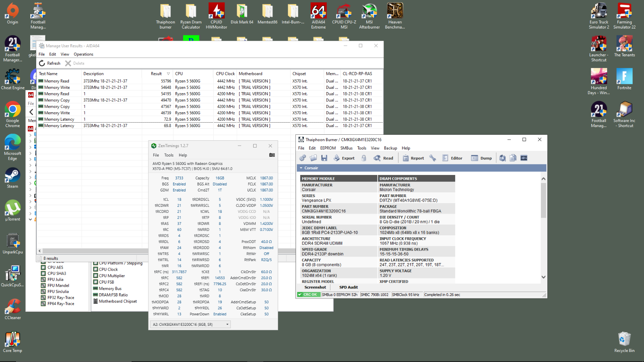Screen dimensions: 644x362
Task: Click the wrench icon in Thaiphoon toolbar
Action: point(433,158)
